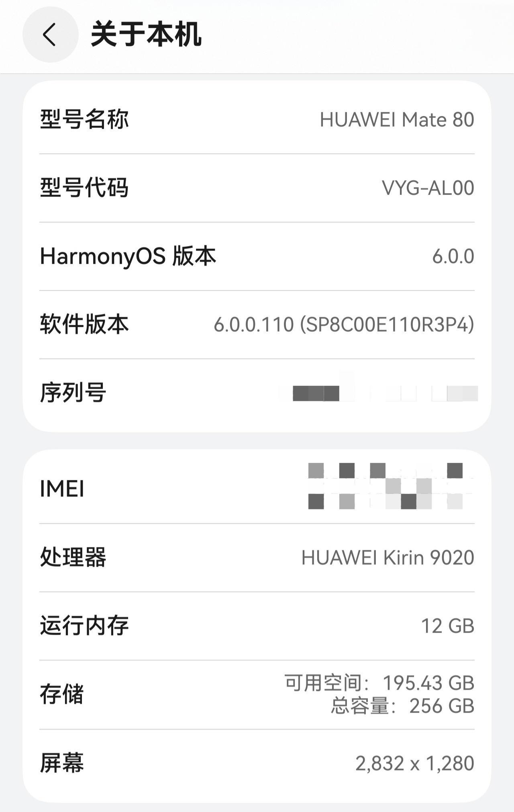Tap the 序列号 label
Screen dimensions: 514x812
(x=73, y=393)
